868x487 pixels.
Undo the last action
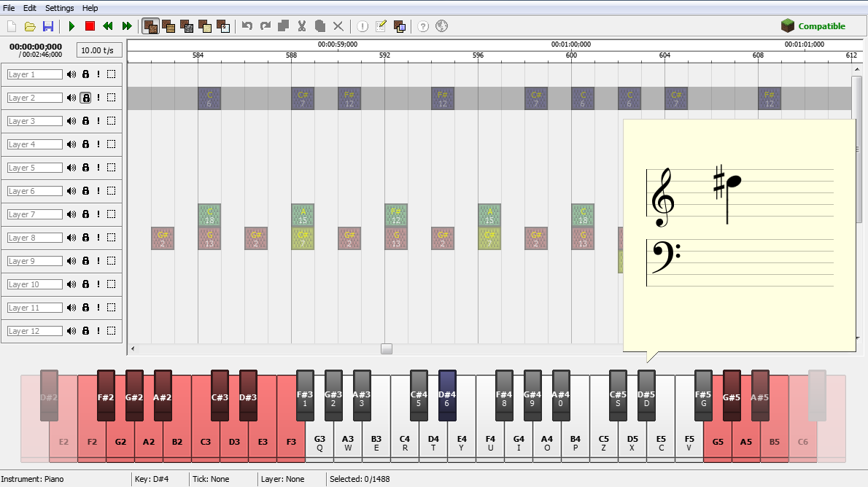click(247, 26)
